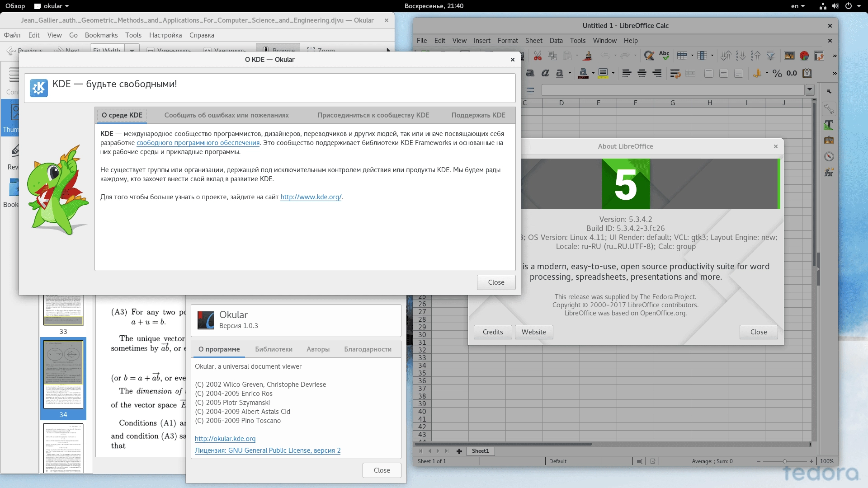The image size is (868, 488).
Task: Open Find & Replace icon in Calc
Action: click(649, 56)
